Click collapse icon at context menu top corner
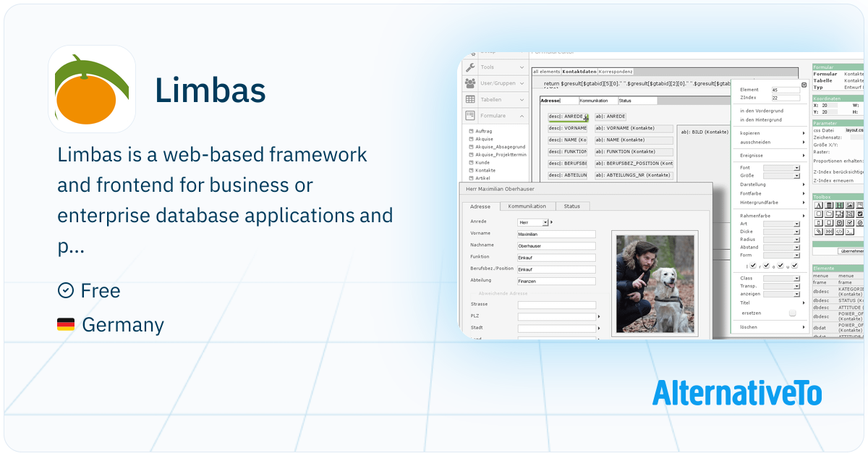 pos(804,85)
